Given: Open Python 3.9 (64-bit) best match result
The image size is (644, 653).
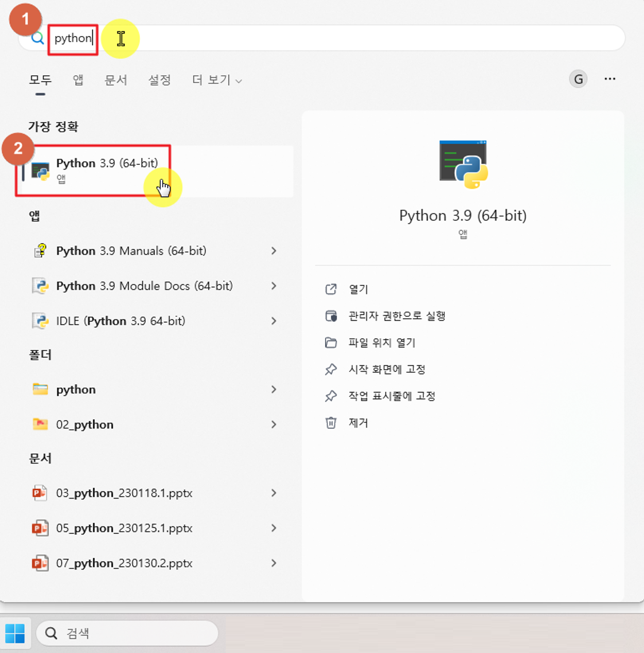Looking at the screenshot, I should 155,171.
